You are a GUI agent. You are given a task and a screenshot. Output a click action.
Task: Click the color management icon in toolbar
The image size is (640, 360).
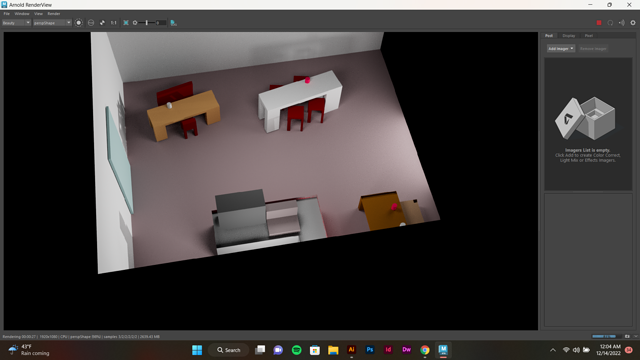point(173,23)
